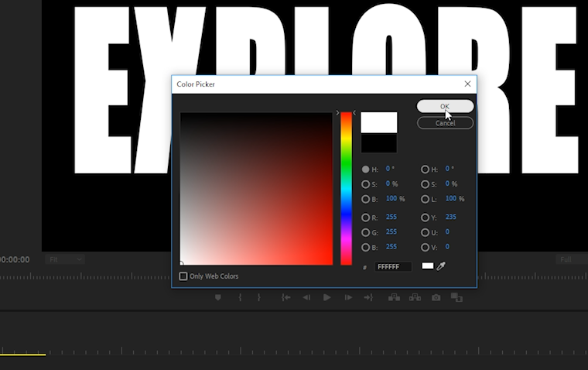Image resolution: width=588 pixels, height=370 pixels.
Task: Edit the HSB brightness value 100
Action: [391, 198]
